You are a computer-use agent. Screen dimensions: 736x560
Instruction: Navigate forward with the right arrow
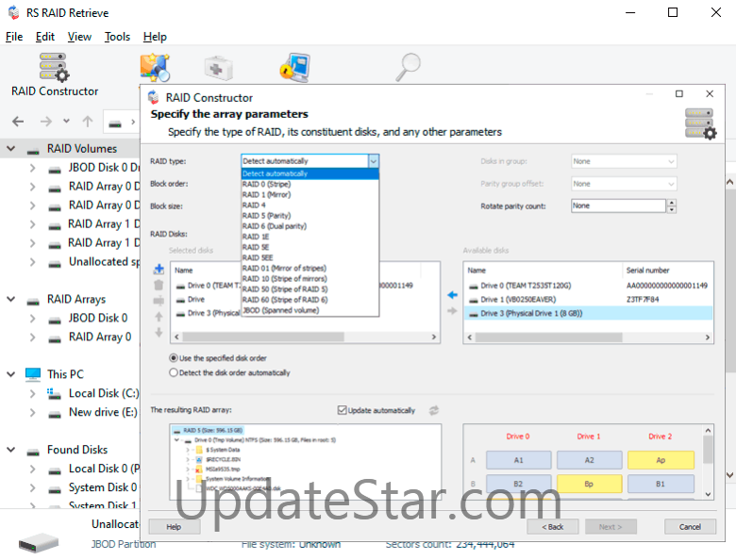(x=46, y=122)
